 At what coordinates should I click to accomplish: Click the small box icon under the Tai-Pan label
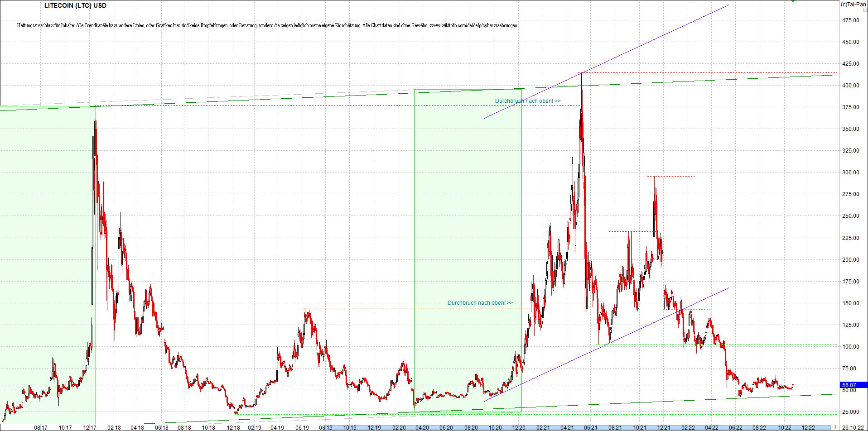pyautogui.click(x=864, y=9)
